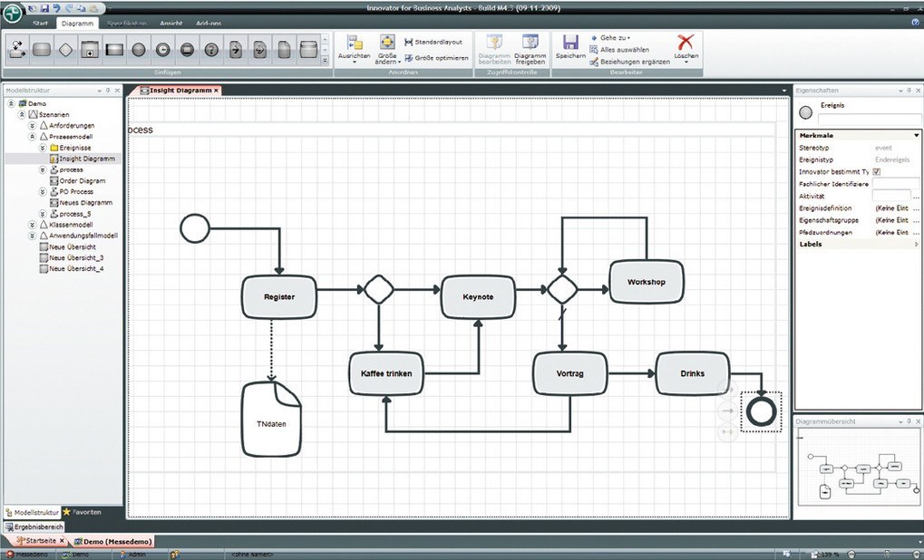The image size is (924, 560).
Task: Click the Beziehungen ergänzen button
Action: tap(629, 60)
